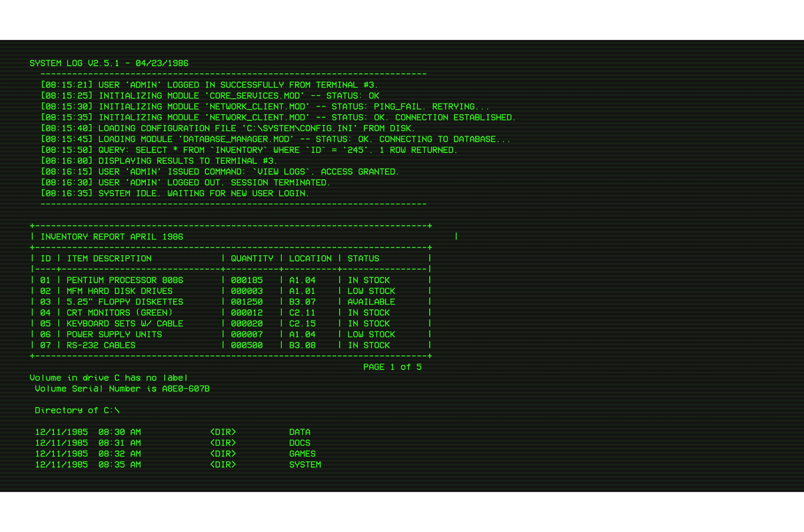Click the ITEM DESCRIPTION column header
The width and height of the screenshot is (804, 532).
(x=109, y=258)
